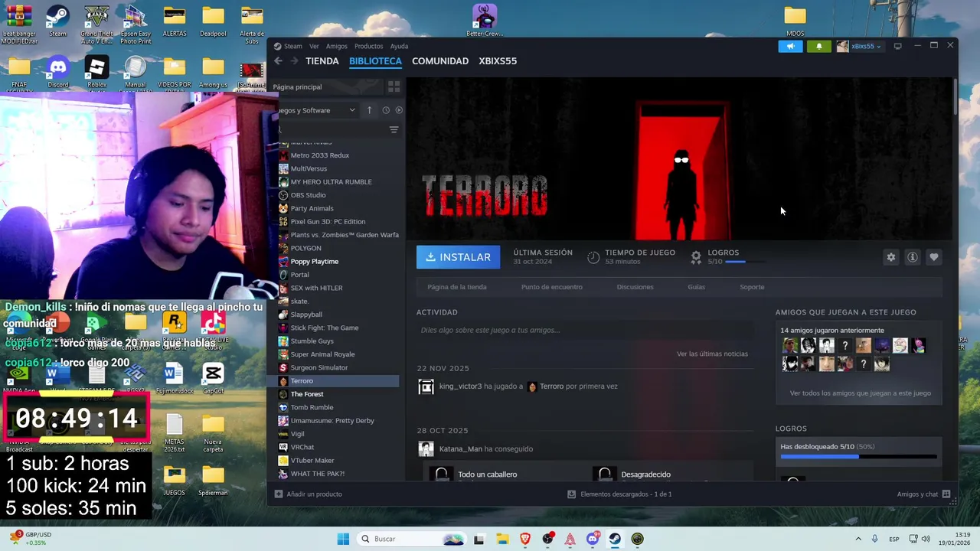Open Punto de encuentro link
The image size is (980, 551).
(x=551, y=287)
